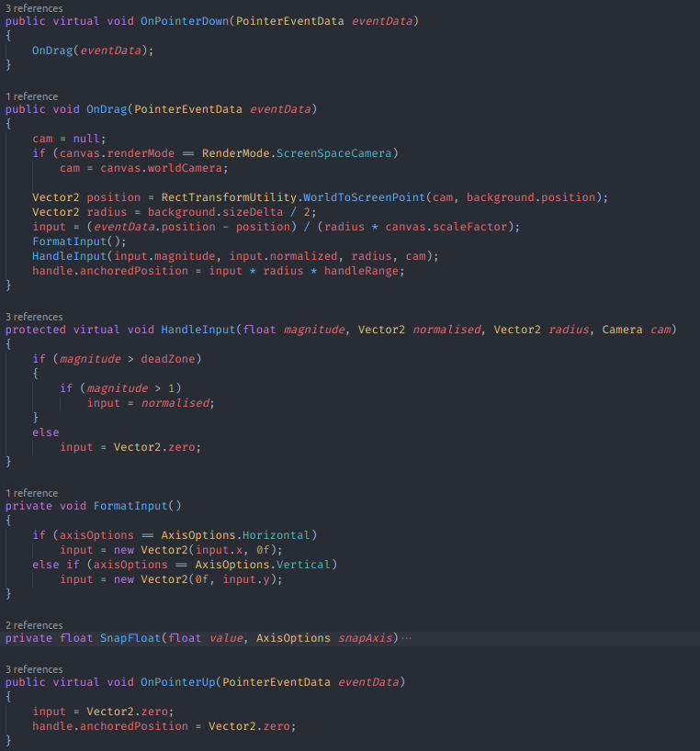Click 'canvas.renderMode' in the if condition
The width and height of the screenshot is (700, 751).
point(117,153)
